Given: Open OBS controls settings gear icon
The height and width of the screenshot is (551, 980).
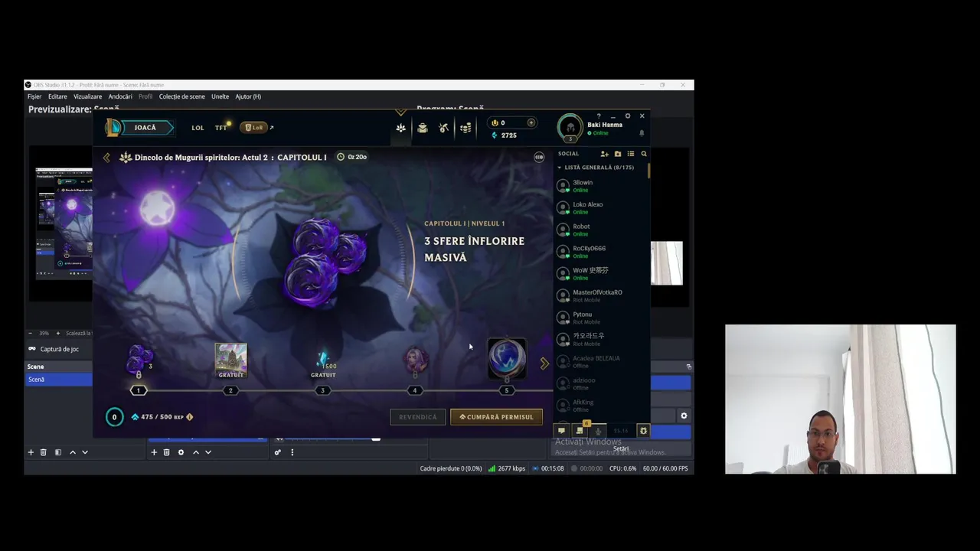Looking at the screenshot, I should 684,416.
